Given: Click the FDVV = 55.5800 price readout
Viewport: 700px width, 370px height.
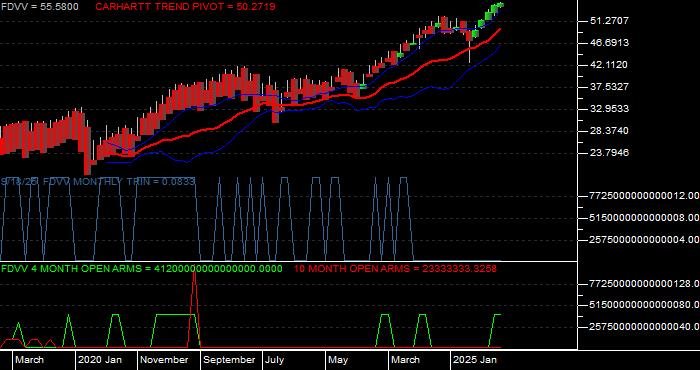Looking at the screenshot, I should click(x=39, y=7).
